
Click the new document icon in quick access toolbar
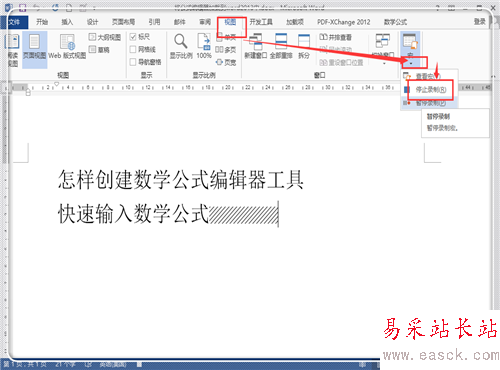click(x=69, y=7)
